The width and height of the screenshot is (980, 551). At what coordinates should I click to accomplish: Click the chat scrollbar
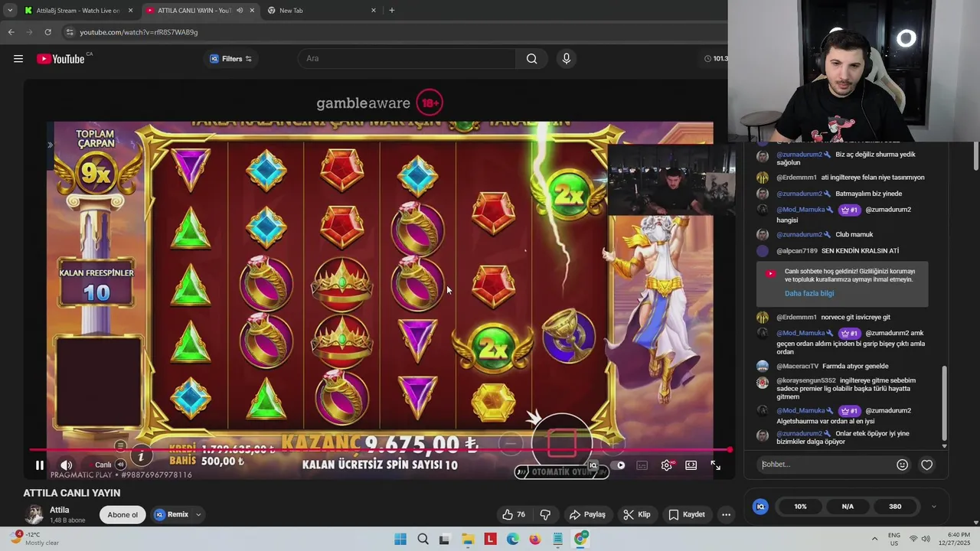[944, 403]
